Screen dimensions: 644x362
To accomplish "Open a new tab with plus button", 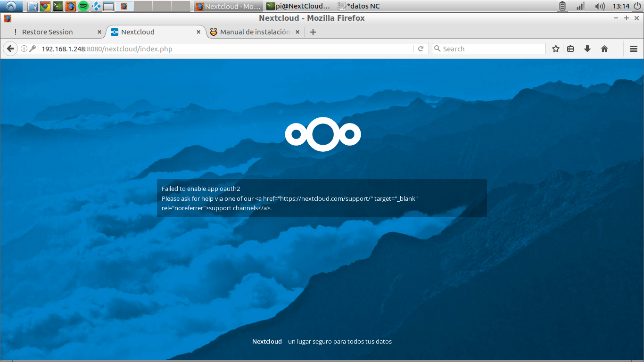I will (x=313, y=32).
